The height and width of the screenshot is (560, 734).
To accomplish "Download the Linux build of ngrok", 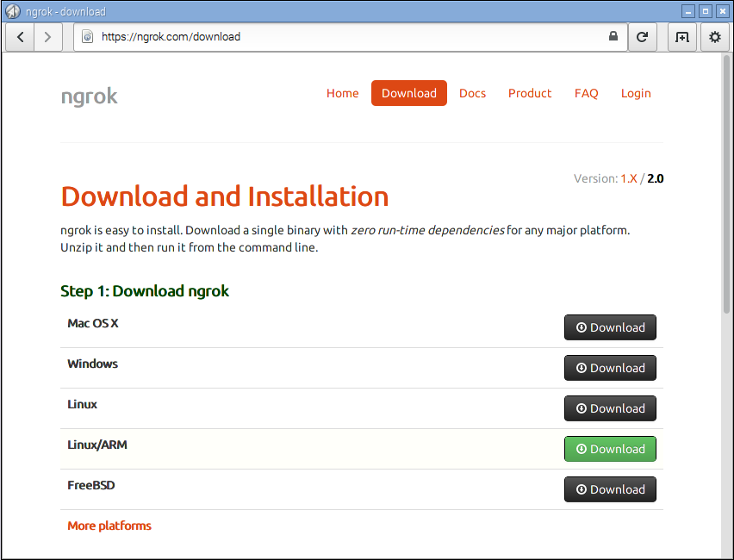I will click(x=610, y=408).
